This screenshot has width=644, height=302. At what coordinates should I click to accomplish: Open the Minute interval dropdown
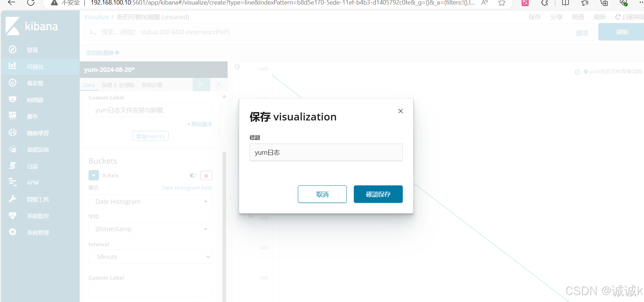click(150, 257)
